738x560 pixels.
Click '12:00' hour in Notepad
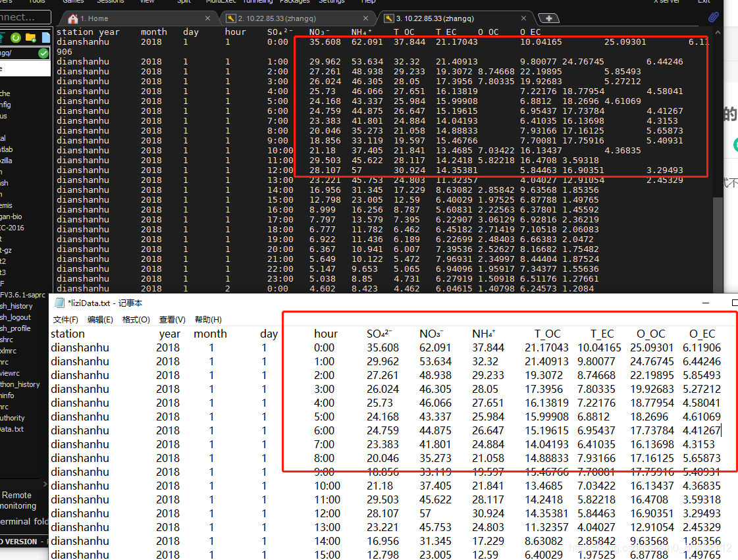pyautogui.click(x=327, y=513)
